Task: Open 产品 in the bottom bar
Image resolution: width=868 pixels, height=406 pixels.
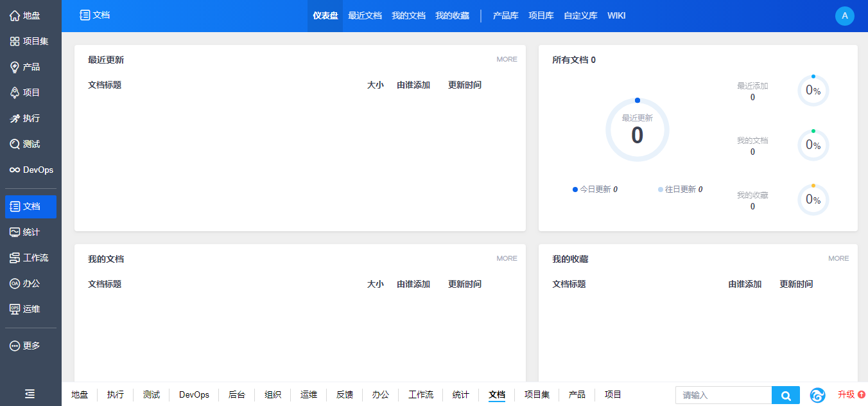Action: pyautogui.click(x=577, y=394)
